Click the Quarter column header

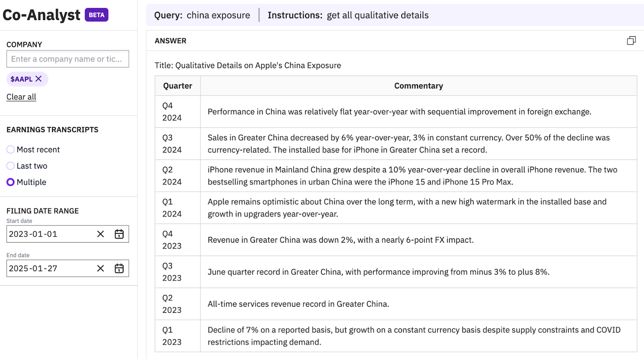click(178, 86)
